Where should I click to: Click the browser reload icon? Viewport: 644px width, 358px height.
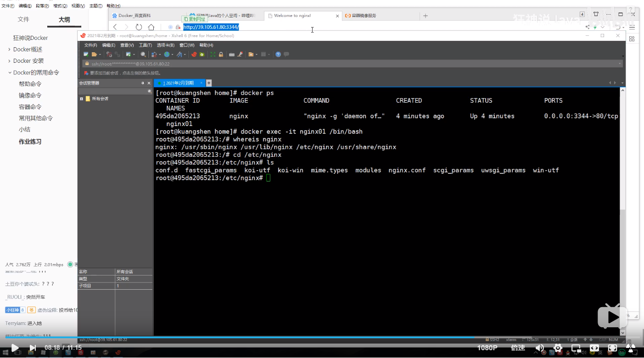tap(139, 27)
